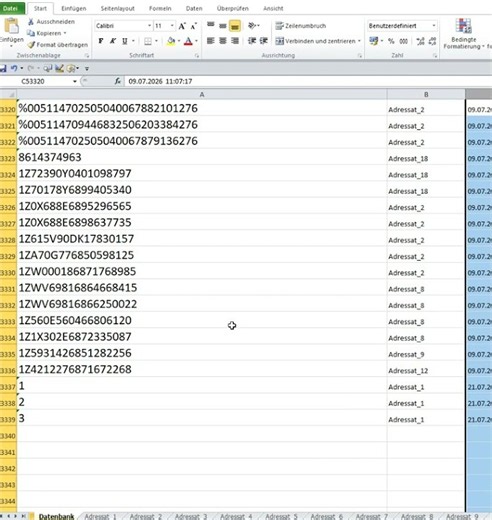Open Schriftart dialog launcher
Viewport: 492px width, 520px height.
pos(197,56)
